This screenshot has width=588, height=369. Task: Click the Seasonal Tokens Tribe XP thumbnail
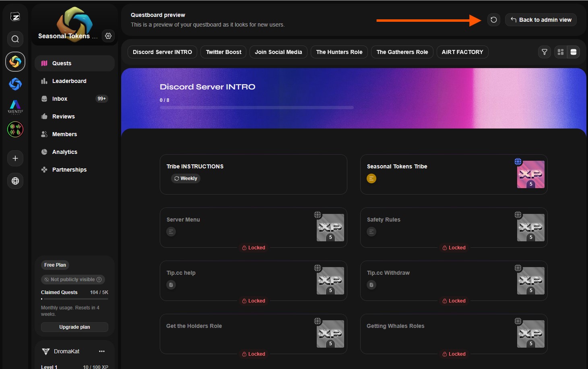(530, 174)
